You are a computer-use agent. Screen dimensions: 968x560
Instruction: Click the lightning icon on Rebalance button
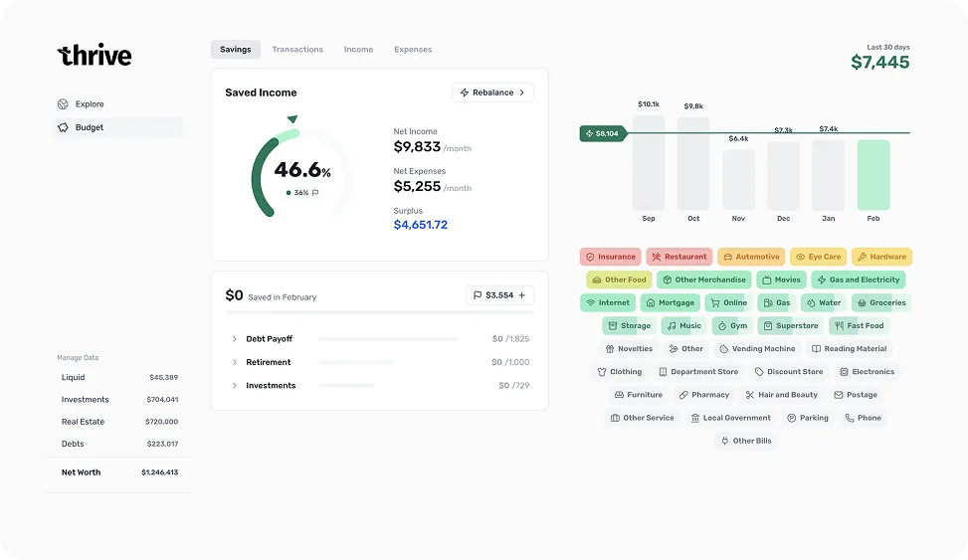pyautogui.click(x=465, y=93)
